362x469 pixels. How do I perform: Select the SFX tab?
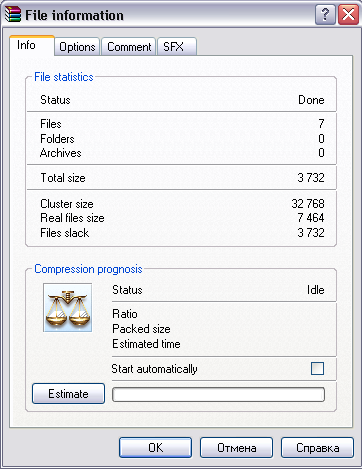coord(177,47)
